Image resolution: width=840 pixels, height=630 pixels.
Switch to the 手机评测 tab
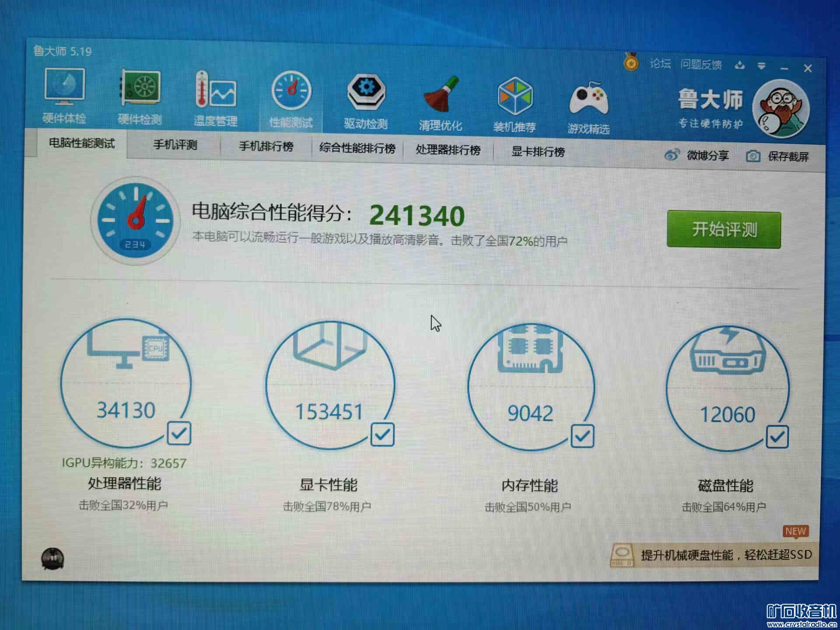[175, 145]
